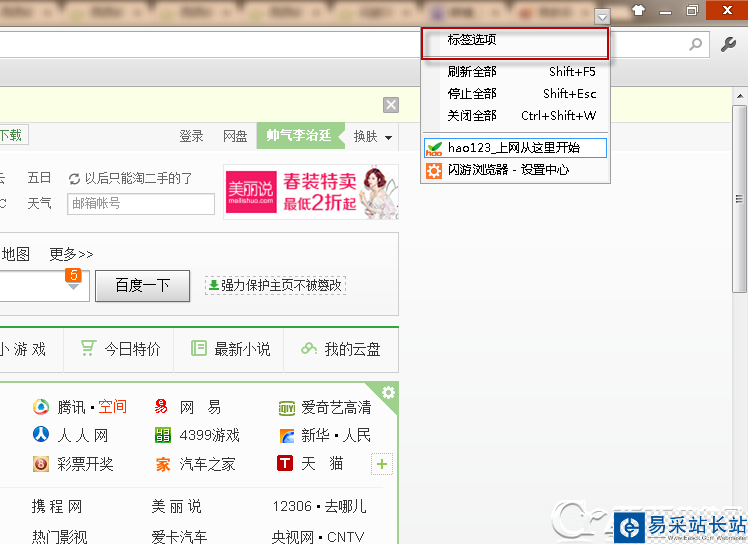Click the refresh icon beside 以后只能淘二手的了

[x=74, y=179]
